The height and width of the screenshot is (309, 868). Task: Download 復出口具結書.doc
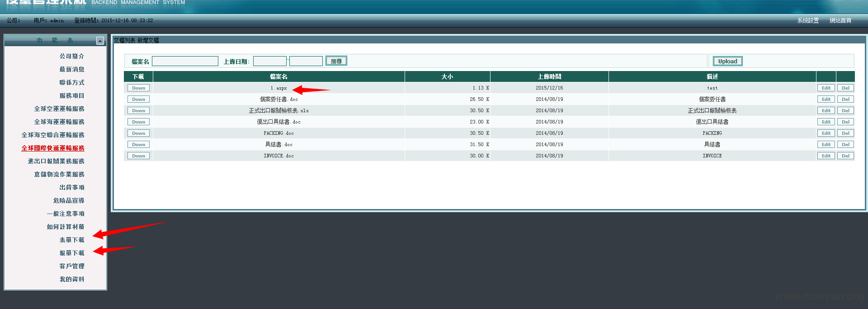coord(139,122)
